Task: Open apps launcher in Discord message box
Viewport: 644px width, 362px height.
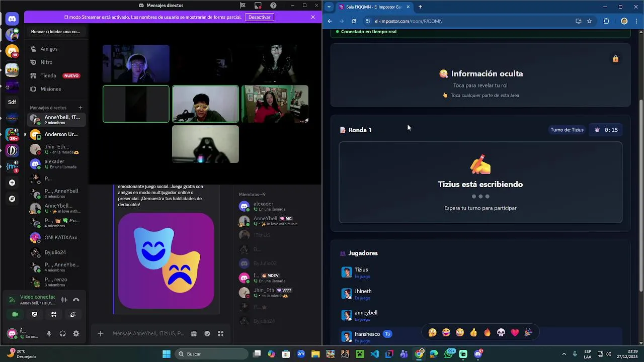Action: pos(220,333)
